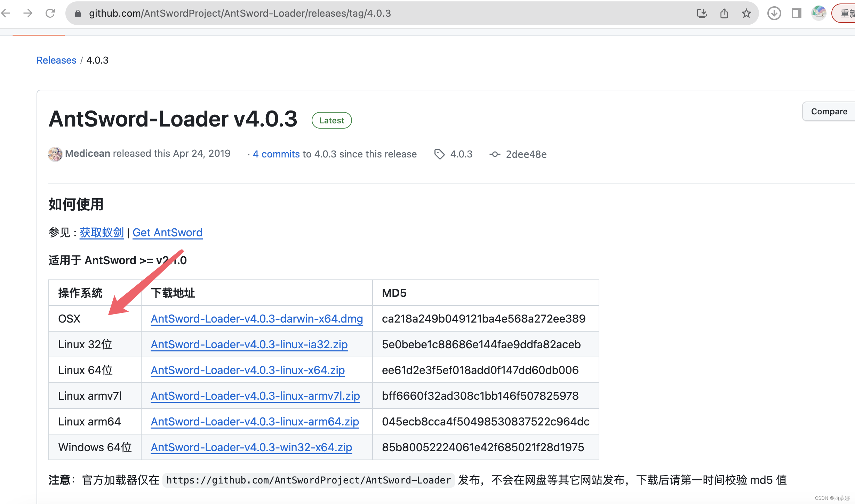Open the Get AntSword link

click(x=168, y=232)
